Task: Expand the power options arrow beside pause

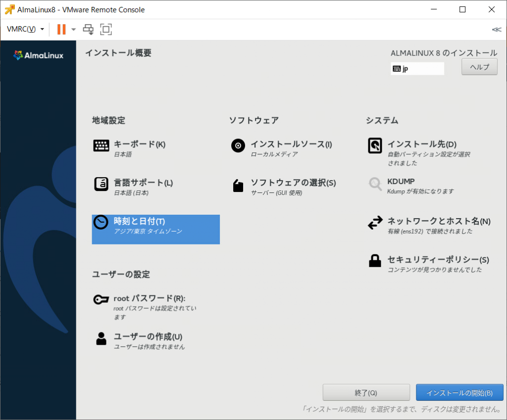Action: point(73,29)
